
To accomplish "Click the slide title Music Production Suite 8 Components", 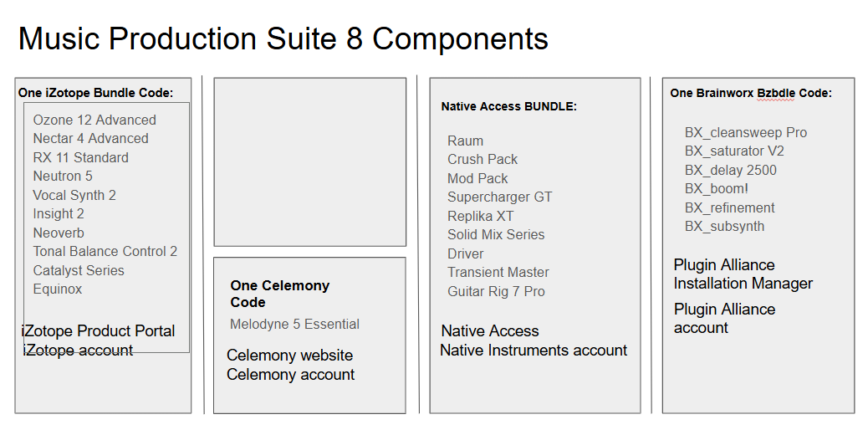I will (283, 38).
